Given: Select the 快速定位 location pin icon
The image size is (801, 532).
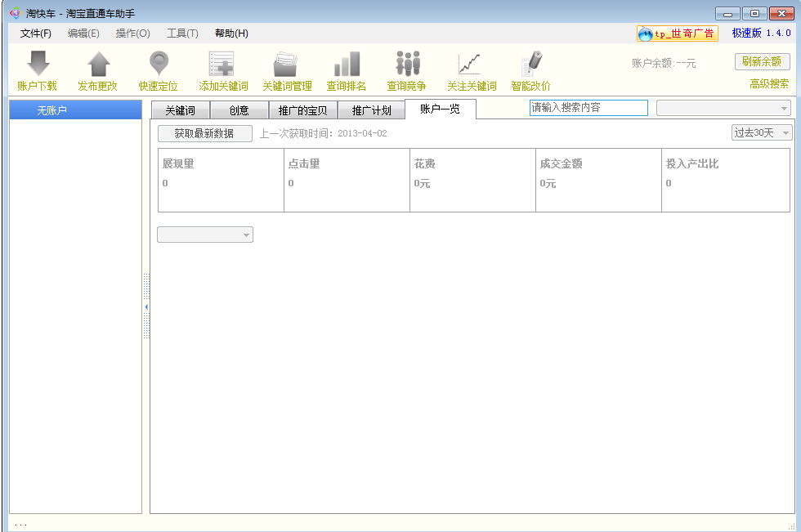Looking at the screenshot, I should pos(159,64).
